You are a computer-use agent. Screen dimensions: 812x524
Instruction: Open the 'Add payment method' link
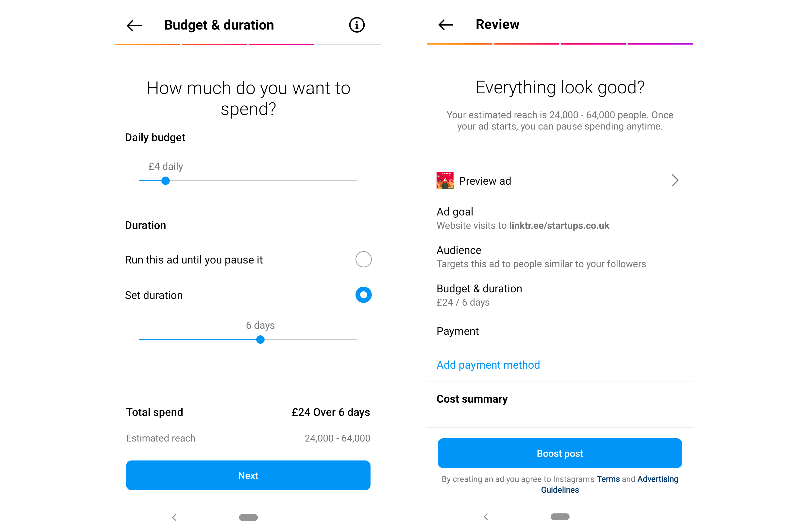click(x=488, y=365)
